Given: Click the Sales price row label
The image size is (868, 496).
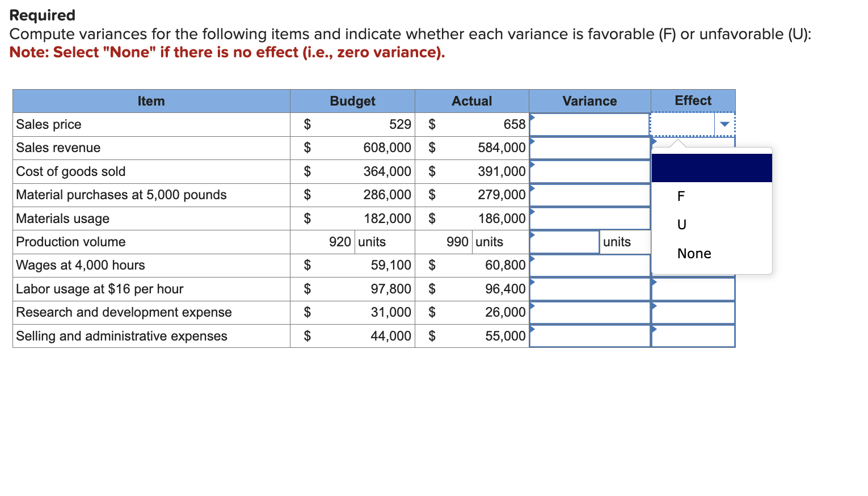Looking at the screenshot, I should [49, 124].
